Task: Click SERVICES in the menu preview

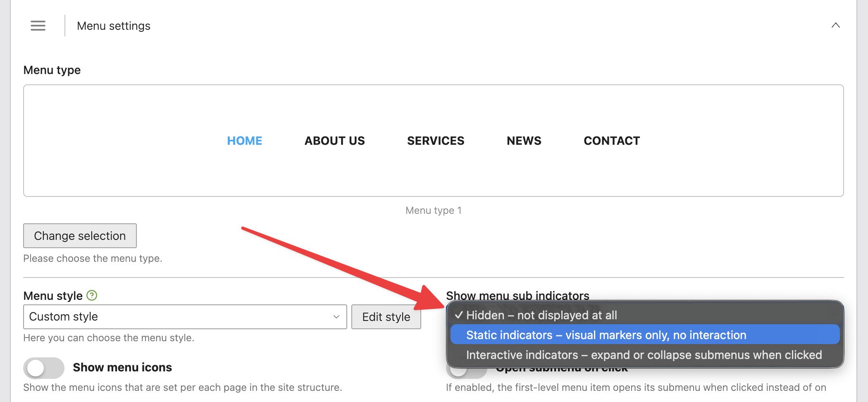Action: 435,141
